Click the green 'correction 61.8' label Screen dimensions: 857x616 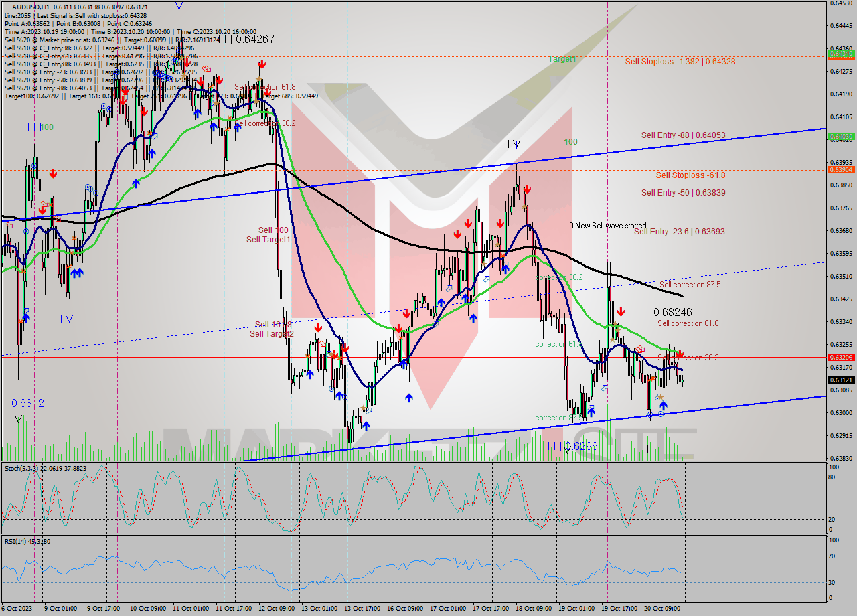[559, 344]
